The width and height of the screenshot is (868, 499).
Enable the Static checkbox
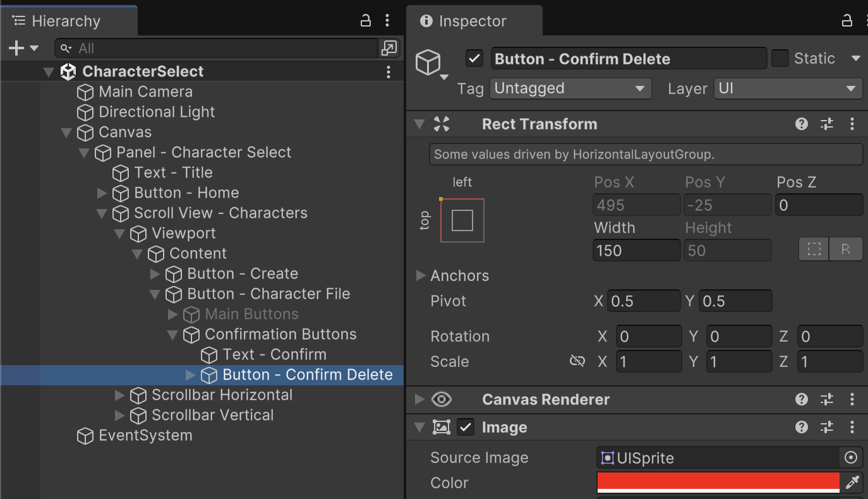[781, 59]
